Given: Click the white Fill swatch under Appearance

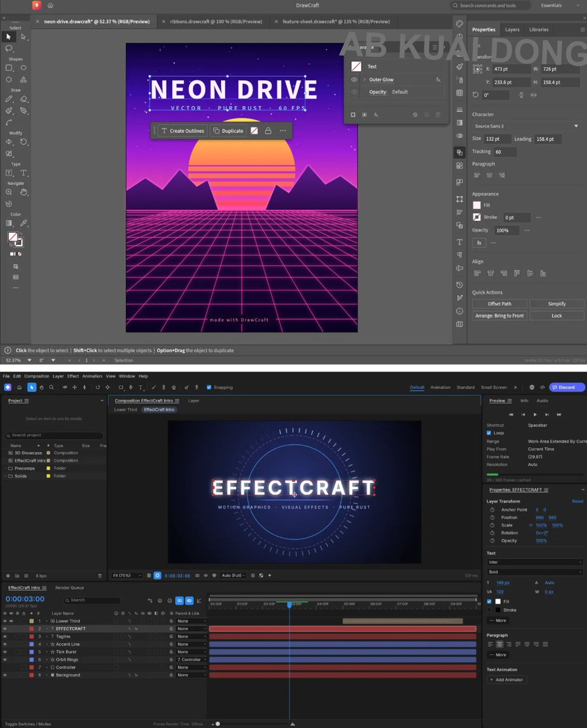Looking at the screenshot, I should pos(477,205).
